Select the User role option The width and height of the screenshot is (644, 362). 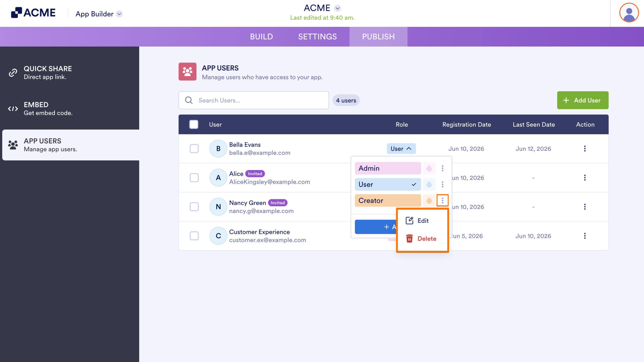click(388, 184)
